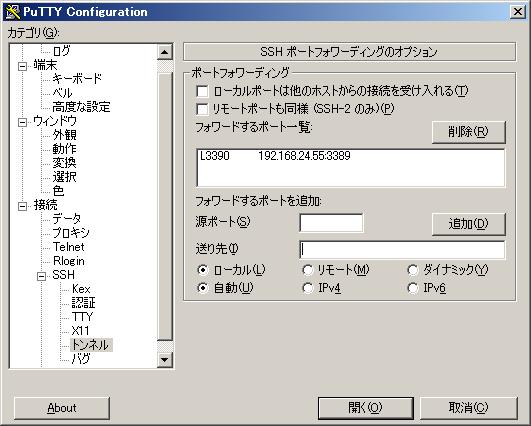Open the 選択 category
The width and height of the screenshot is (531, 426).
64,177
